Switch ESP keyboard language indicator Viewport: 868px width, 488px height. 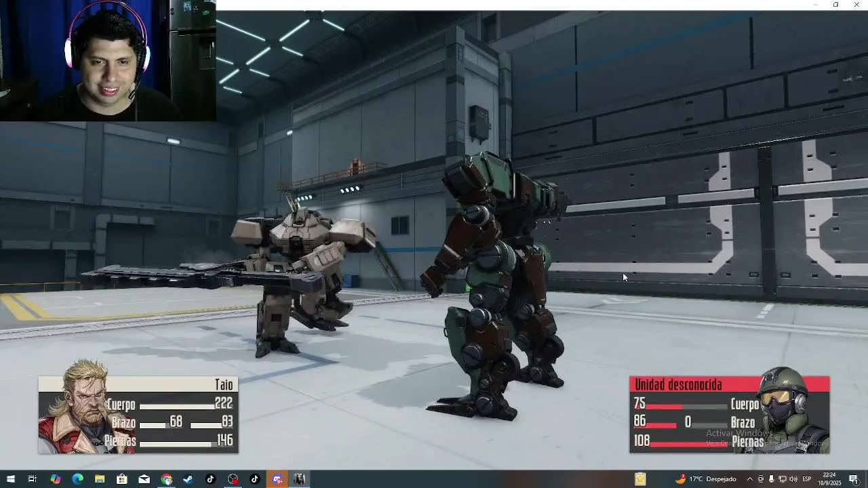(x=807, y=479)
